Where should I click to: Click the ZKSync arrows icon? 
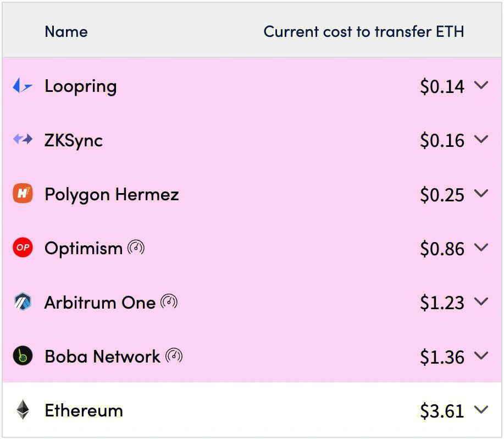pos(23,139)
